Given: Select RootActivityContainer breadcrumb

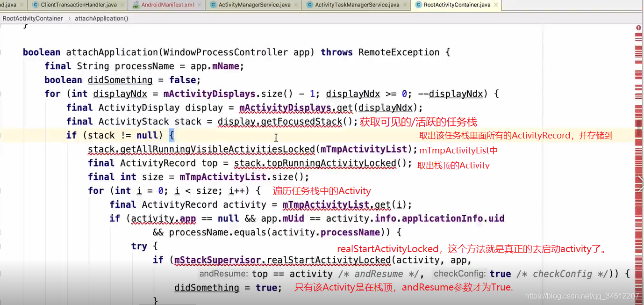Looking at the screenshot, I should pos(33,18).
